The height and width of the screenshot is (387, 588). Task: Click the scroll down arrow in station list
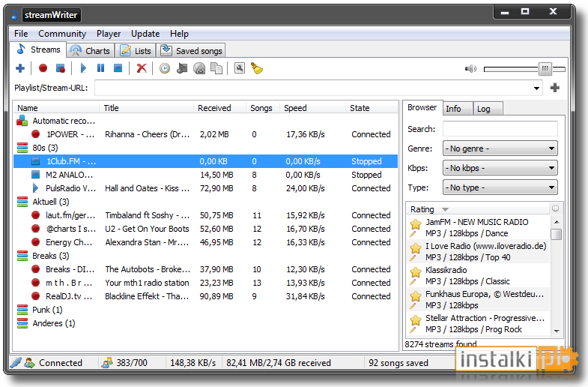pyautogui.click(x=557, y=331)
